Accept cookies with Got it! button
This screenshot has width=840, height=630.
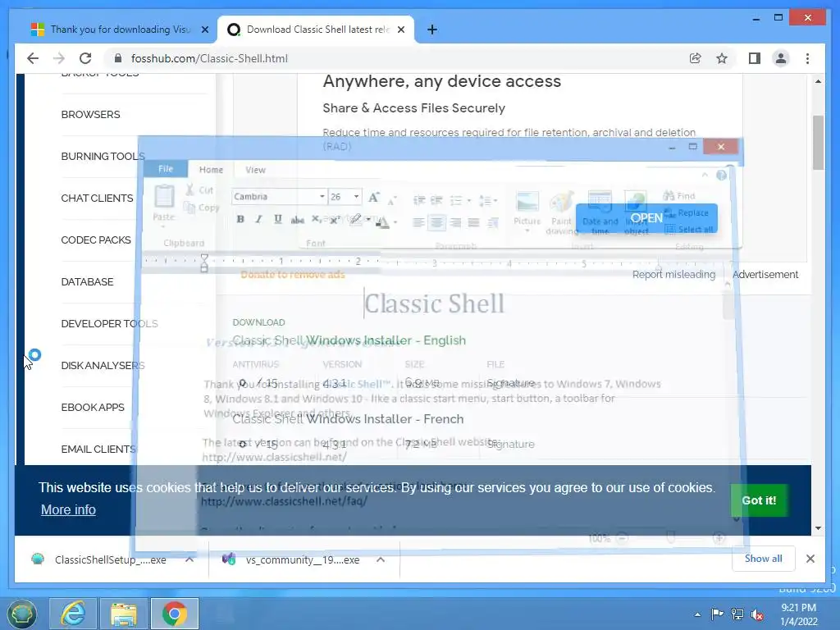(759, 500)
